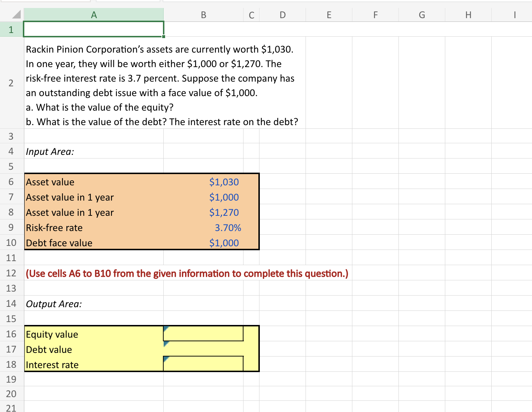
Task: Select column E header
Action: click(329, 15)
